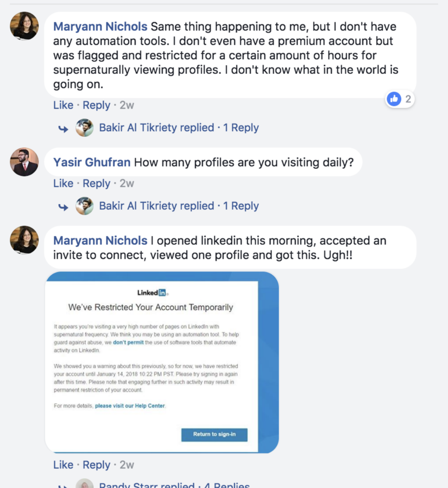Screen dimensions: 448x488
Task: Like Yasir Ghufran's comment
Action: pos(63,184)
